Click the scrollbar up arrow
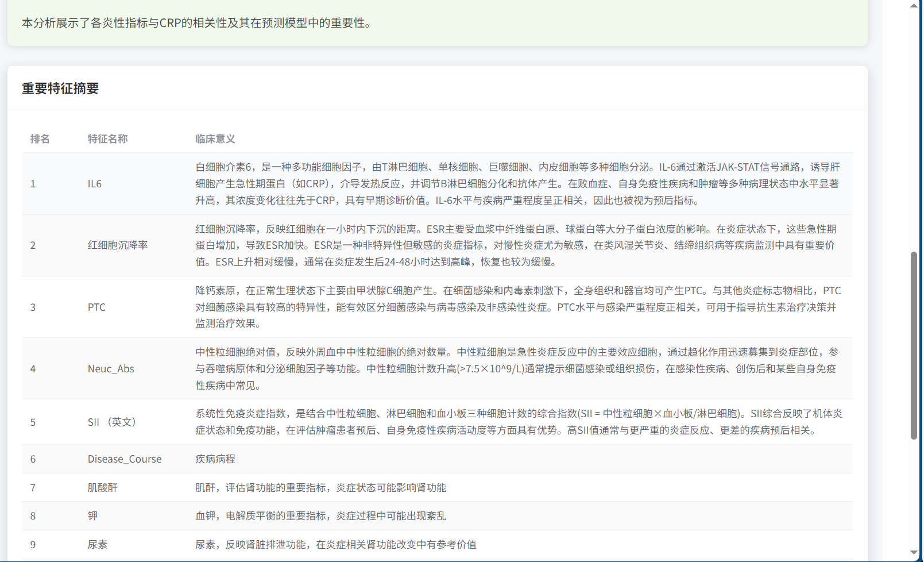The height and width of the screenshot is (562, 924). [914, 5]
